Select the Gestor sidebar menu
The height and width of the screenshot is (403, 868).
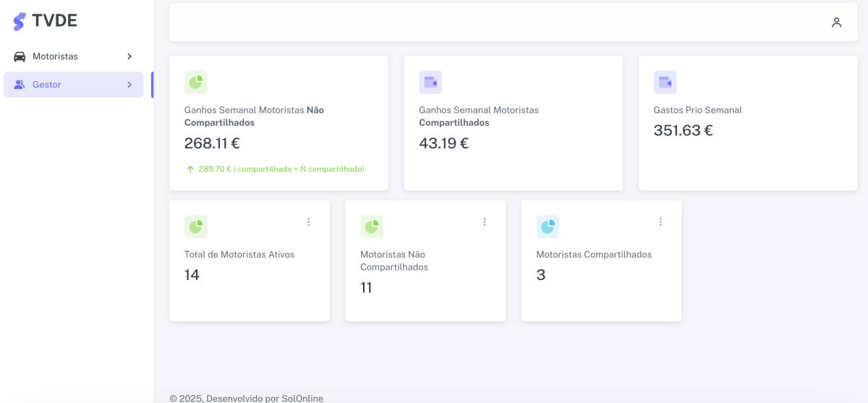pyautogui.click(x=74, y=85)
